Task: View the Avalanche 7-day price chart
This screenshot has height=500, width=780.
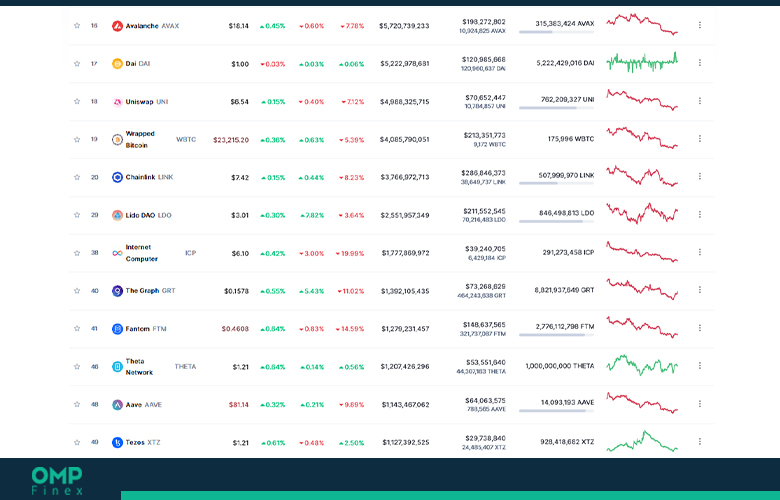Action: coord(642,24)
